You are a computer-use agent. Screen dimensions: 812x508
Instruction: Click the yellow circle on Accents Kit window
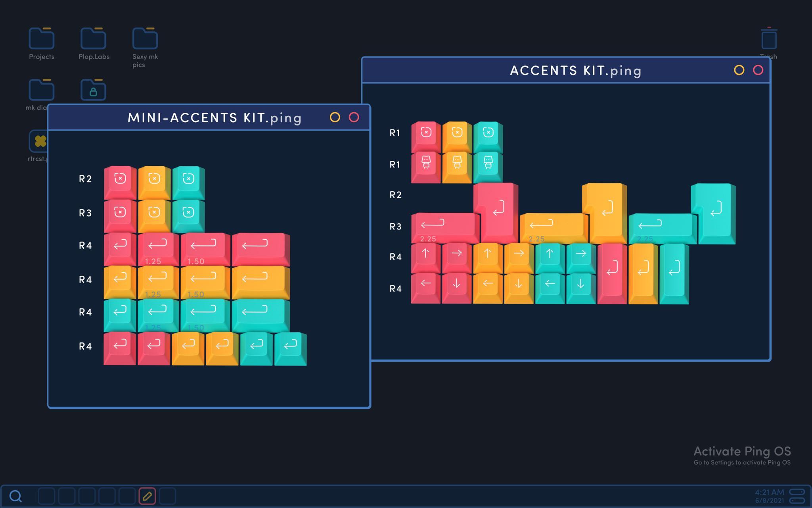click(739, 70)
